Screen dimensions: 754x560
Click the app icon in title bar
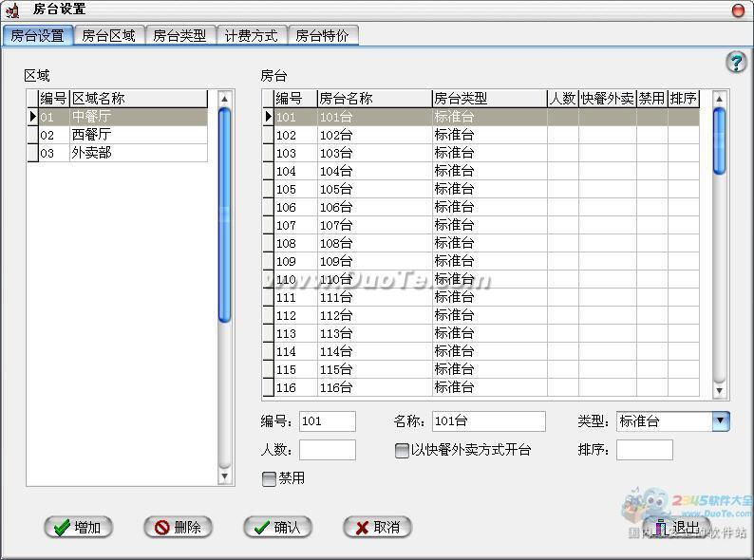[12, 9]
